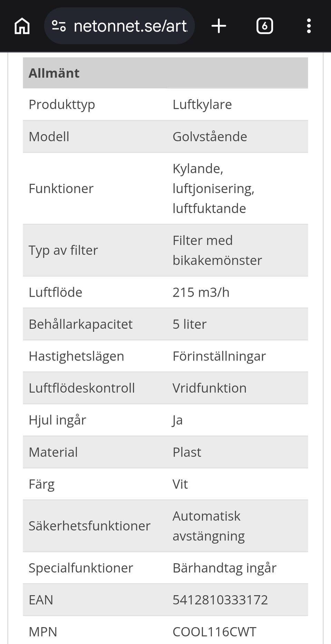Tap the Behållarkapacitet 5 liter value

190,324
